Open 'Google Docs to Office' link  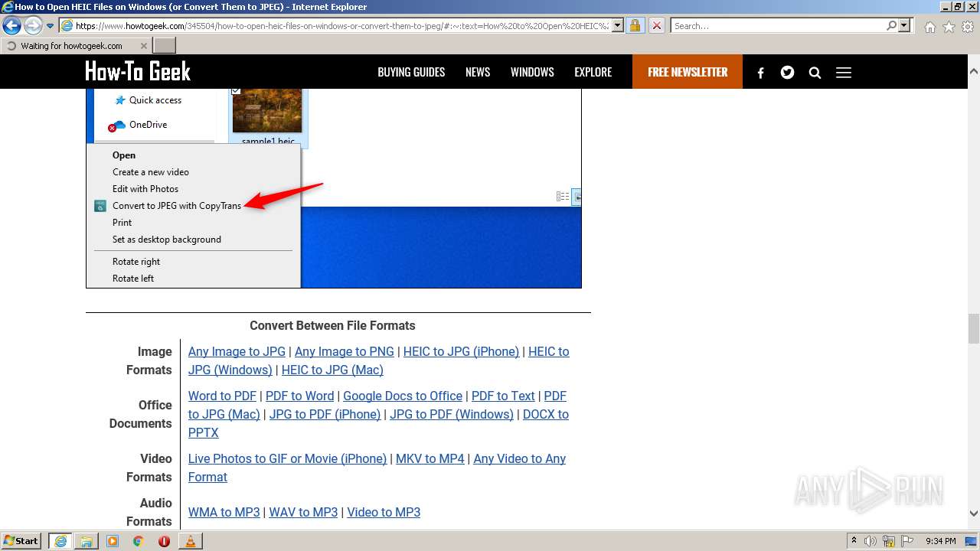pos(403,396)
